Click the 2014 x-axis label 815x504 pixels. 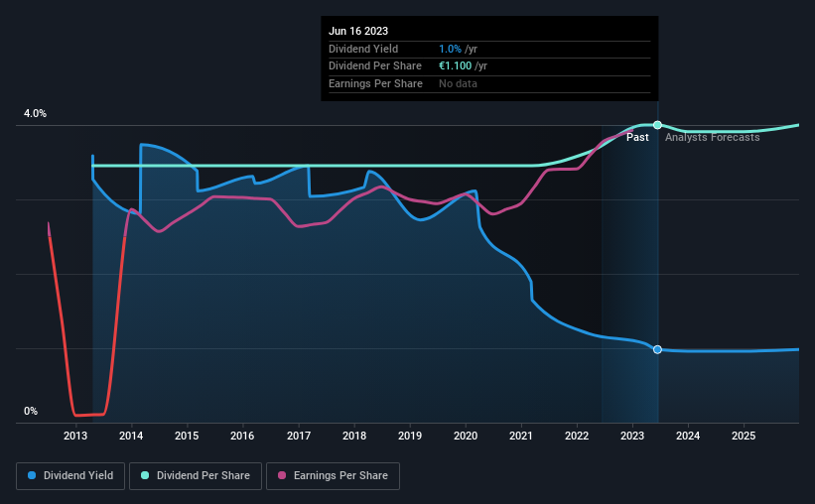click(131, 436)
